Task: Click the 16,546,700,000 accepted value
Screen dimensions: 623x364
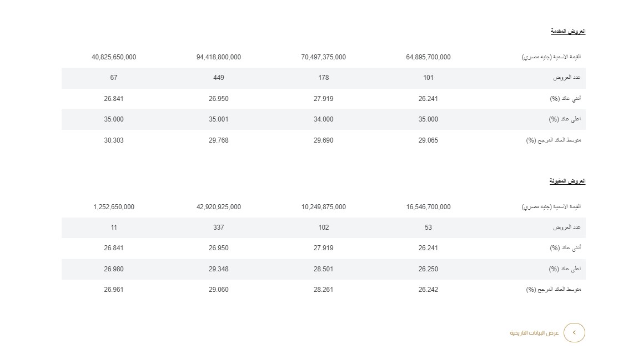Action: [429, 207]
